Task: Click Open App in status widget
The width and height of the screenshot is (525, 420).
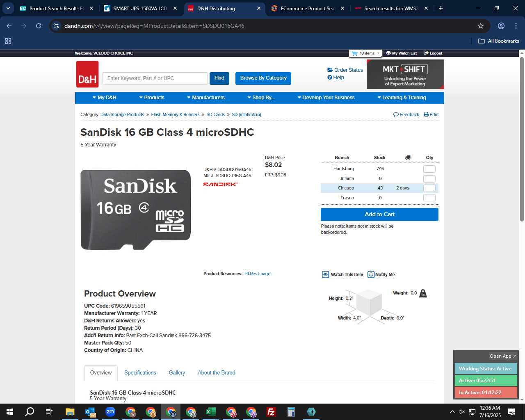Action: (503, 356)
